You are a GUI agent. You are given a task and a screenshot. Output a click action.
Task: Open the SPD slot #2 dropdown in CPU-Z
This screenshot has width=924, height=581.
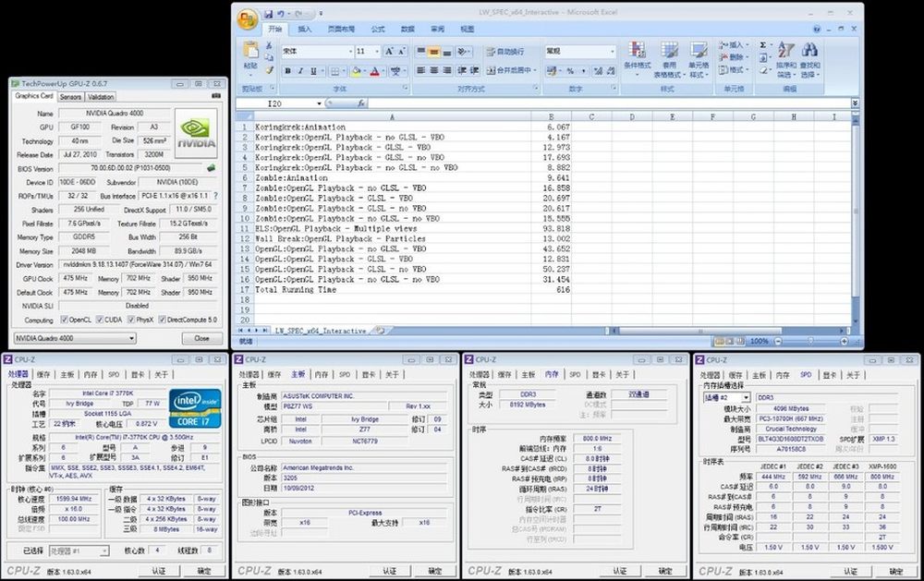746,398
